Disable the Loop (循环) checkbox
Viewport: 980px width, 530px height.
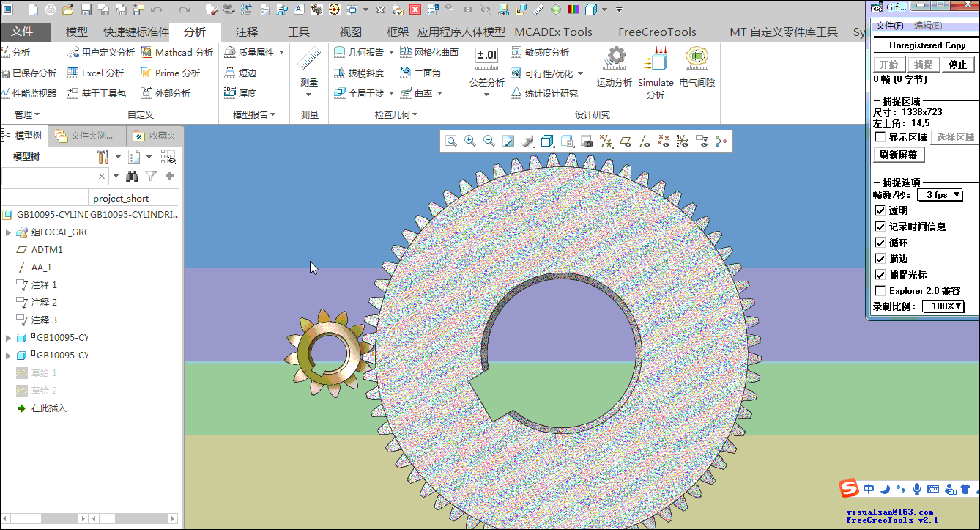click(x=880, y=243)
